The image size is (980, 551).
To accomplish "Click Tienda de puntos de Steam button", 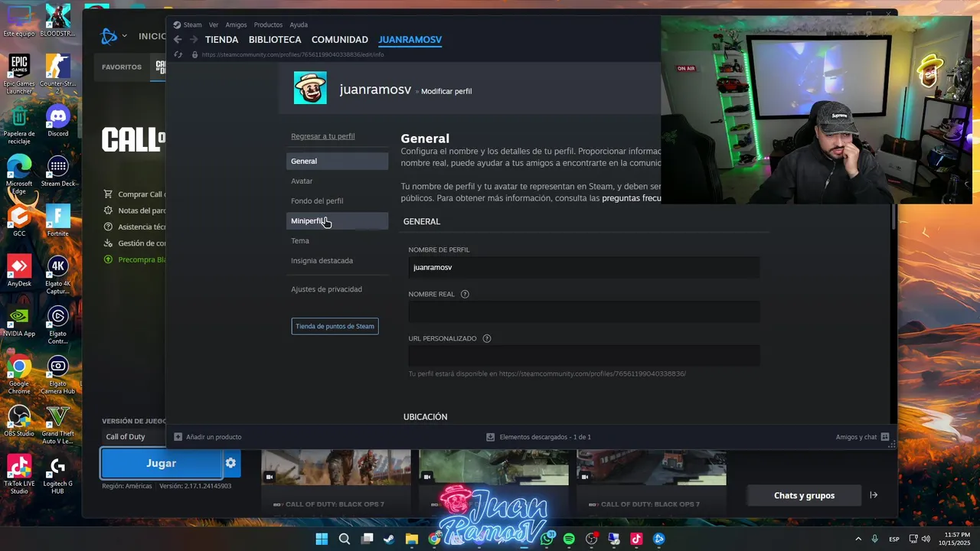I will [x=335, y=326].
